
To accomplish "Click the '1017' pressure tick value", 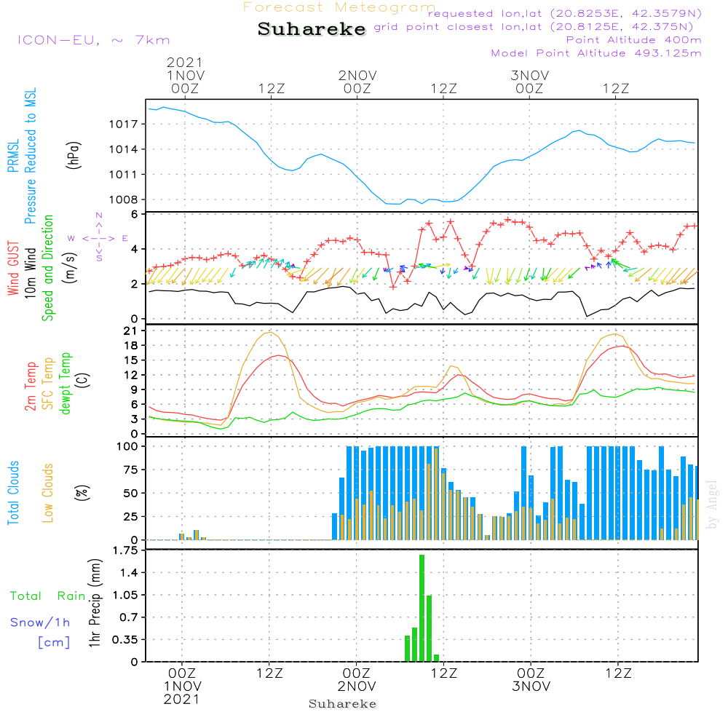I will pos(124,124).
